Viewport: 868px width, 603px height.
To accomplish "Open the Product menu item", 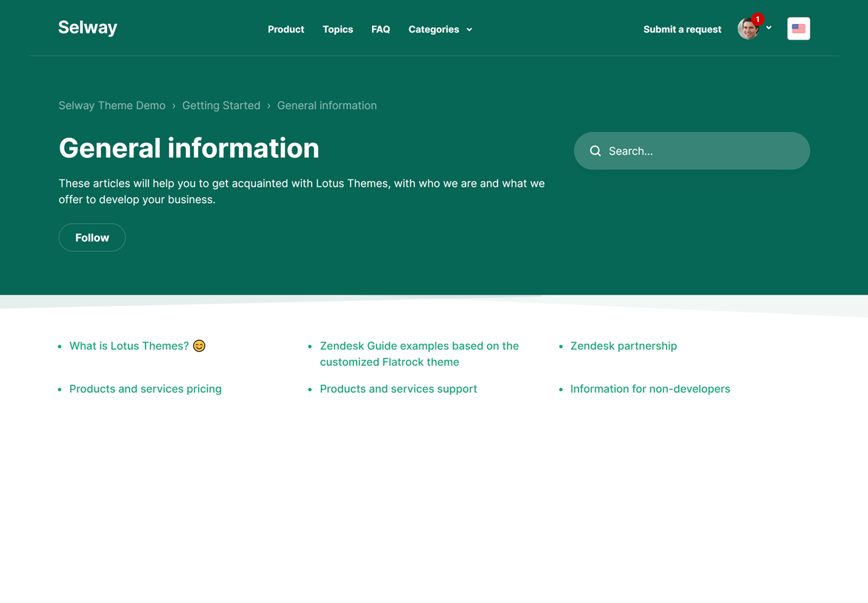I will click(x=285, y=30).
